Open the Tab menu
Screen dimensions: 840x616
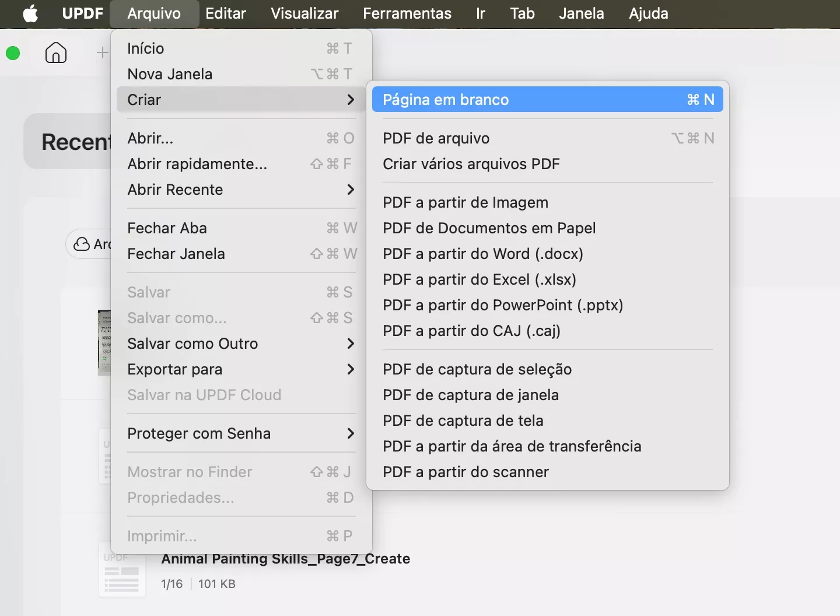click(x=522, y=13)
